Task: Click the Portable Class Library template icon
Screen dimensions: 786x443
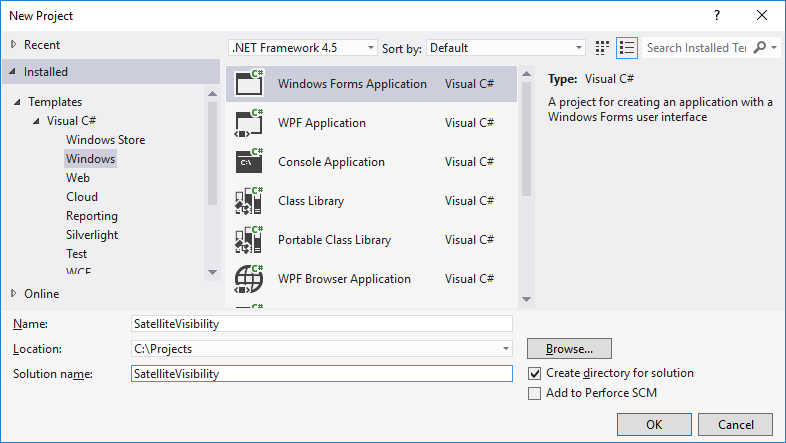Action: tap(248, 240)
